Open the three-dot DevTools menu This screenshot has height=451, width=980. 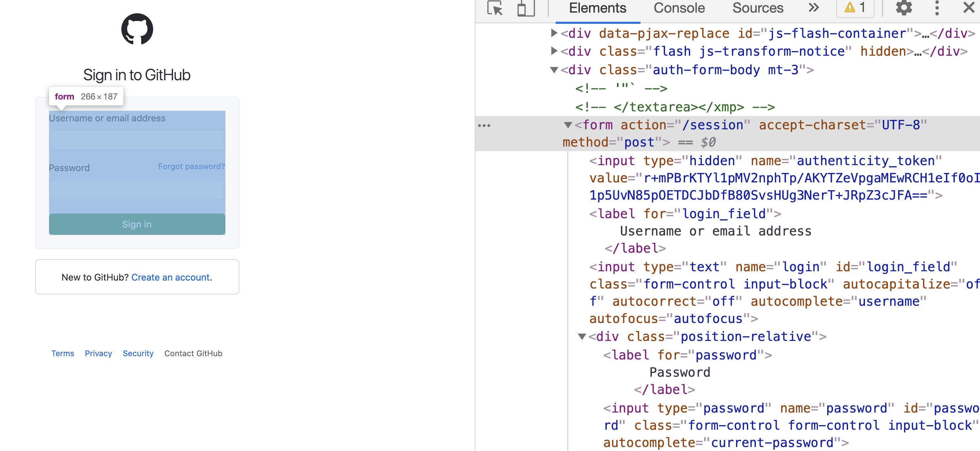[x=937, y=8]
